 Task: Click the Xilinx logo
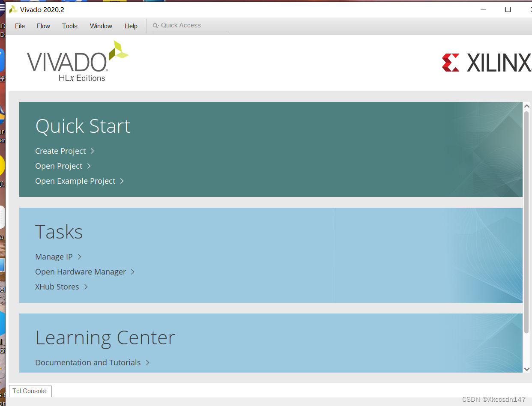(x=487, y=63)
